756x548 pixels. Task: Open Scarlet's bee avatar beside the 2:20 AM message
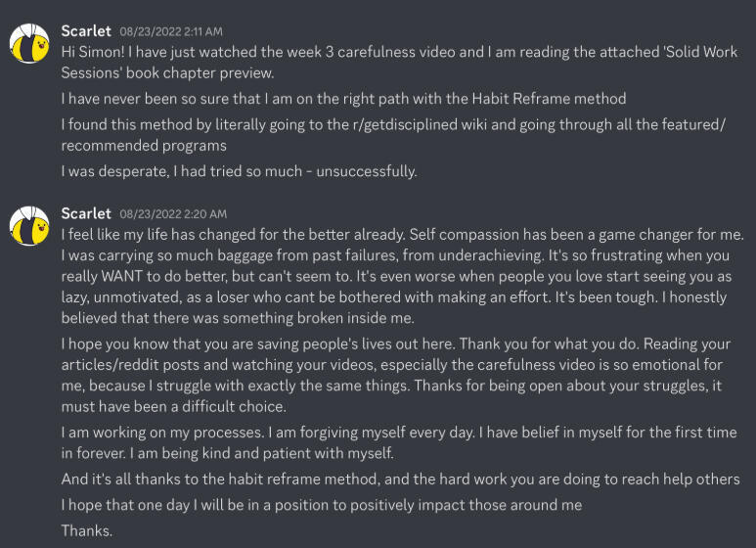[29, 225]
